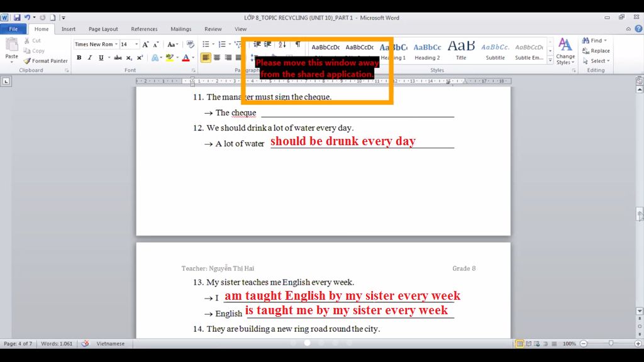
Task: Apply strikethrough formatting
Action: point(118,58)
